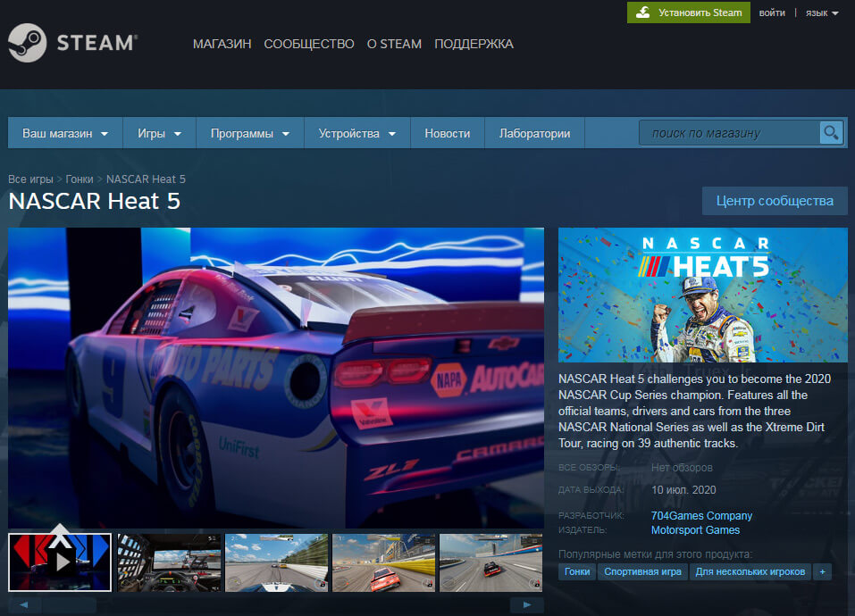Click the NASCAR Heat 5 header image
The height and width of the screenshot is (616, 855).
pos(703,295)
